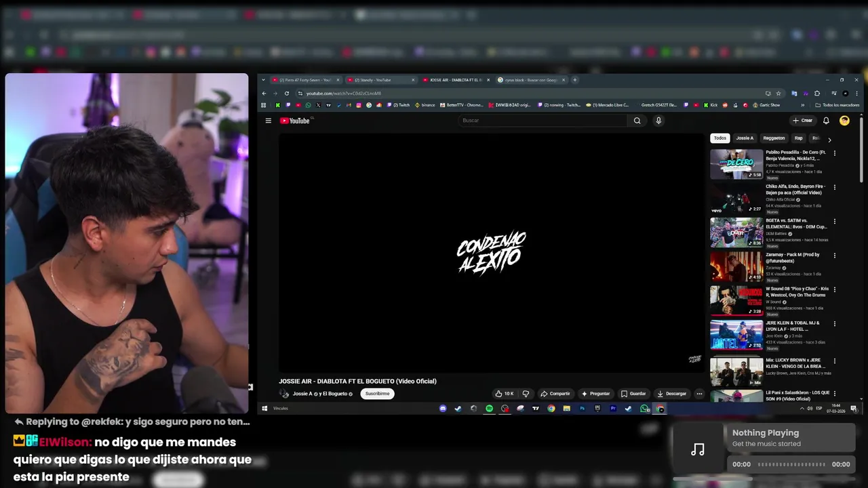This screenshot has height=488, width=868.
Task: Click the Condenao al Exito video player
Action: click(492, 252)
